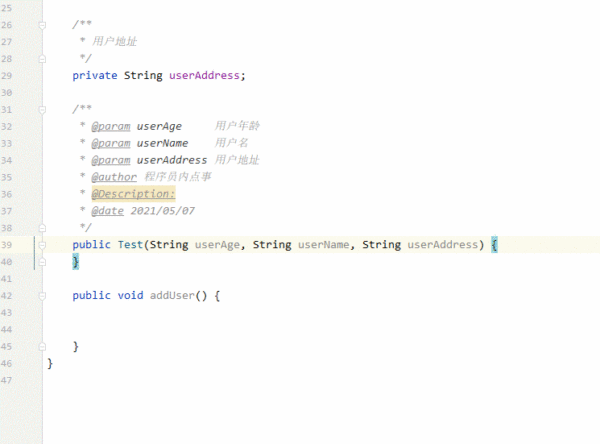Click the @date tag in the comment
Image resolution: width=600 pixels, height=444 pixels.
click(x=109, y=210)
